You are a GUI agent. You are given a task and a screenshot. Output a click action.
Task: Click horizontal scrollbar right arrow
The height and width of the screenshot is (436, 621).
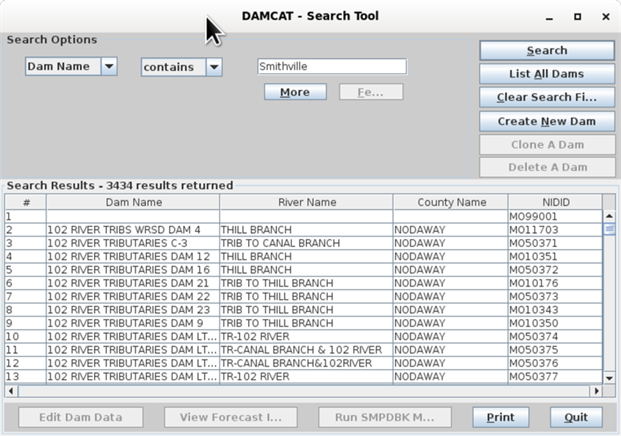pyautogui.click(x=596, y=391)
